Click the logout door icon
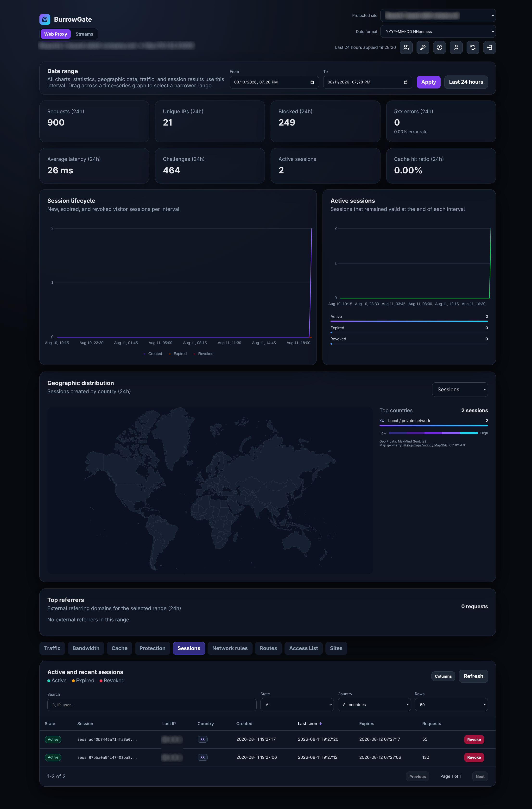The width and height of the screenshot is (532, 809). tap(489, 48)
